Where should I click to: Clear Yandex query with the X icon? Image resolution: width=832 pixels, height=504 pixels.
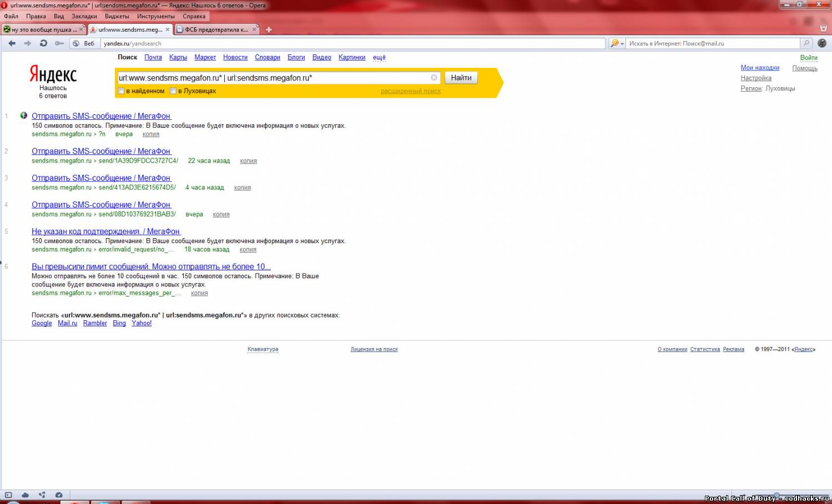(x=434, y=78)
